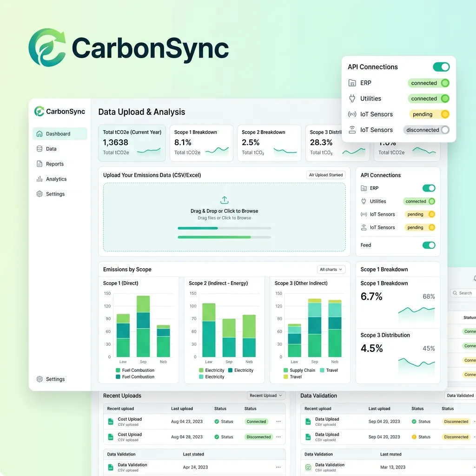The width and height of the screenshot is (476, 476).
Task: Click the Analytics bar chart icon in the sidebar
Action: point(40,179)
